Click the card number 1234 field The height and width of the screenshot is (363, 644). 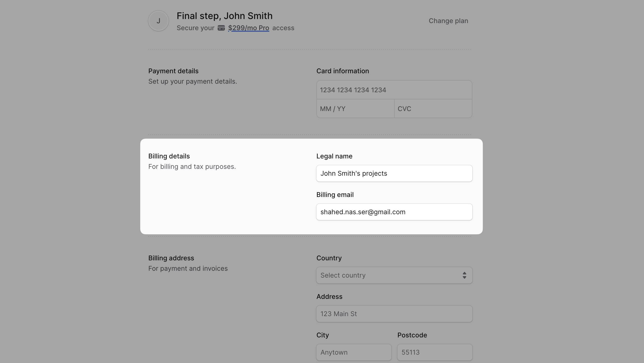point(394,90)
